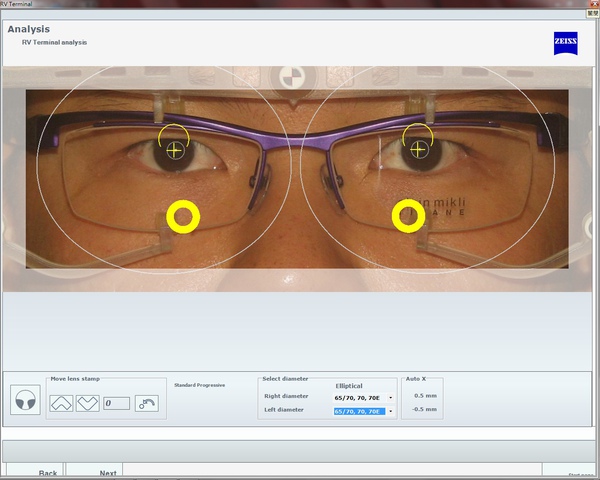600x480 pixels.
Task: Click the Back button
Action: (35, 471)
